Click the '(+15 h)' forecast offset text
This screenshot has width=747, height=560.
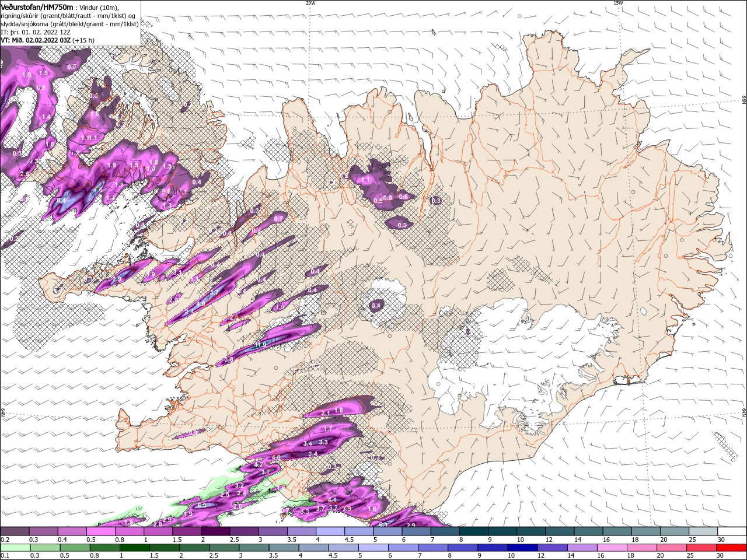(x=83, y=40)
